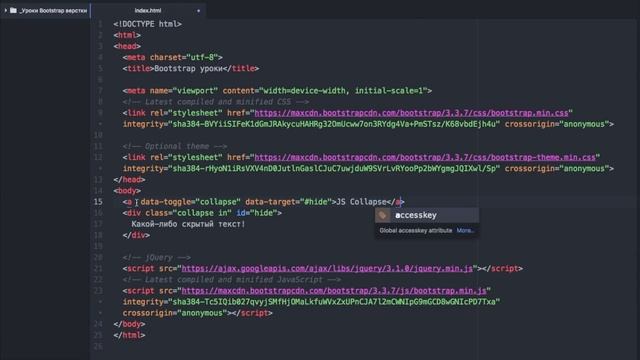The image size is (640, 360).
Task: Click the data-target="#hide" attribute
Action: click(x=288, y=202)
